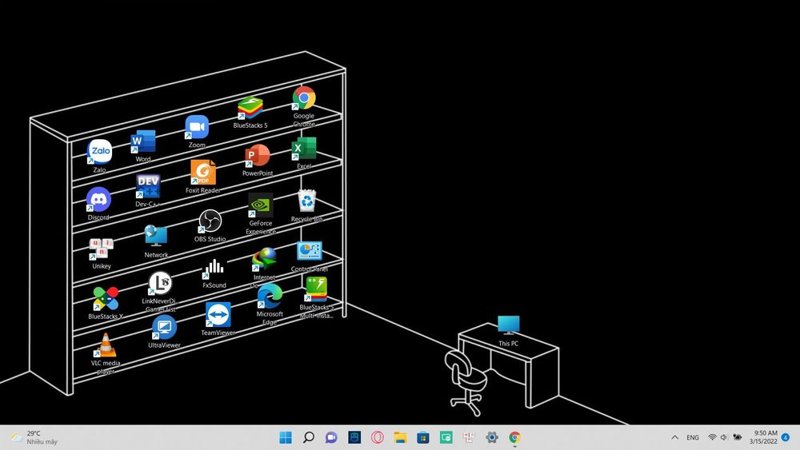The width and height of the screenshot is (800, 450).
Task: Open Opera browser on the taskbar
Action: 377,437
